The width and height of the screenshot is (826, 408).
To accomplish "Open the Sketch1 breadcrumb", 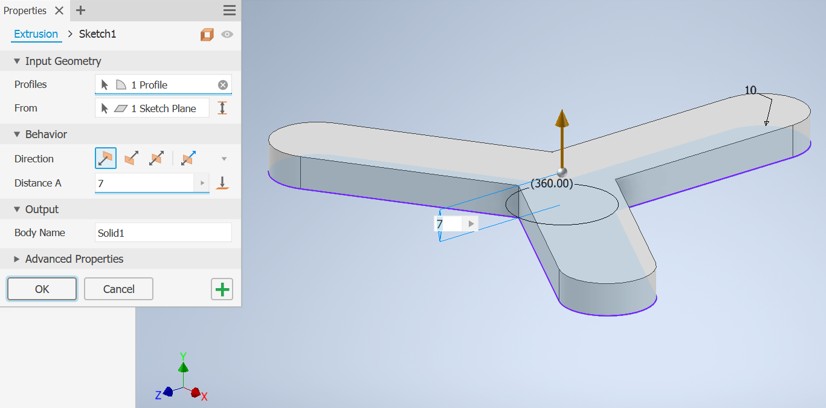I will (97, 34).
